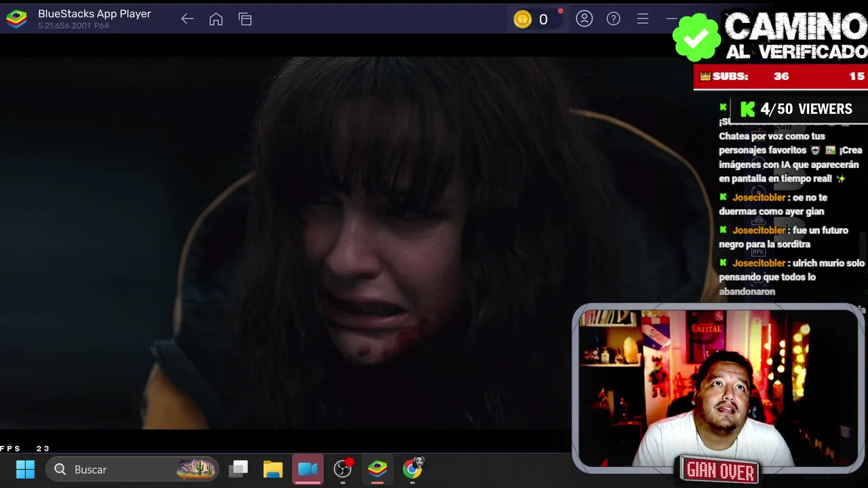Click the 'oe no te duermas' chat message
868x488 pixels.
pos(773,204)
